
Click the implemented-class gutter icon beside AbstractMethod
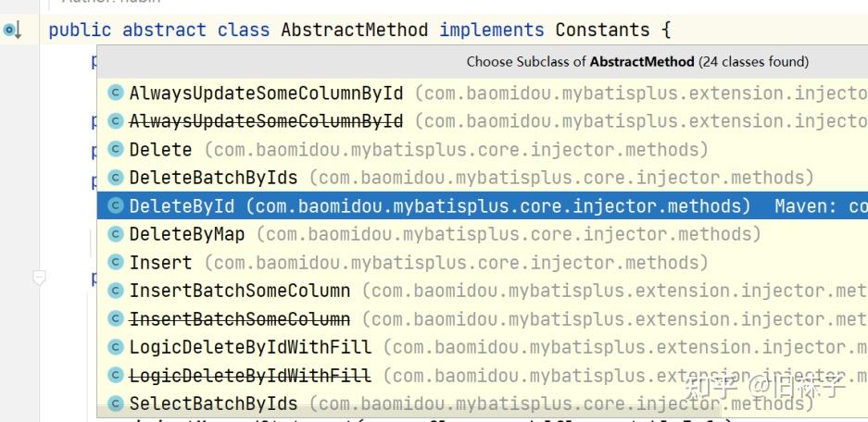(x=11, y=31)
